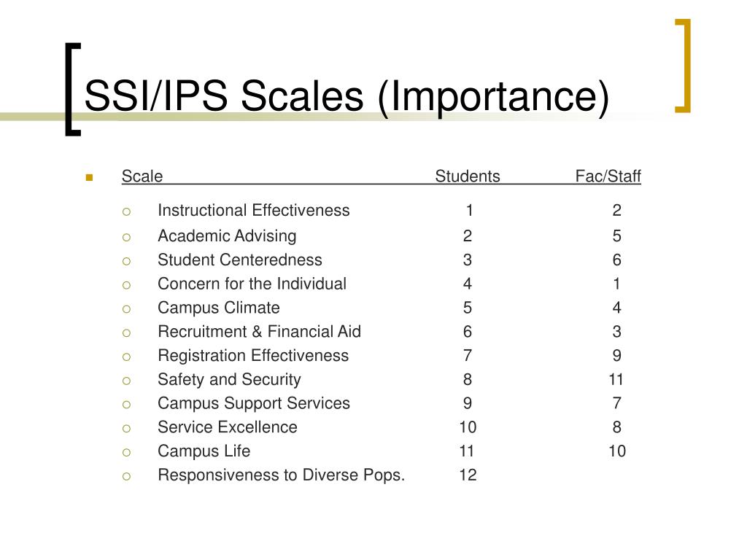Click the Fac/Staff column header
The image size is (747, 560).
click(608, 176)
